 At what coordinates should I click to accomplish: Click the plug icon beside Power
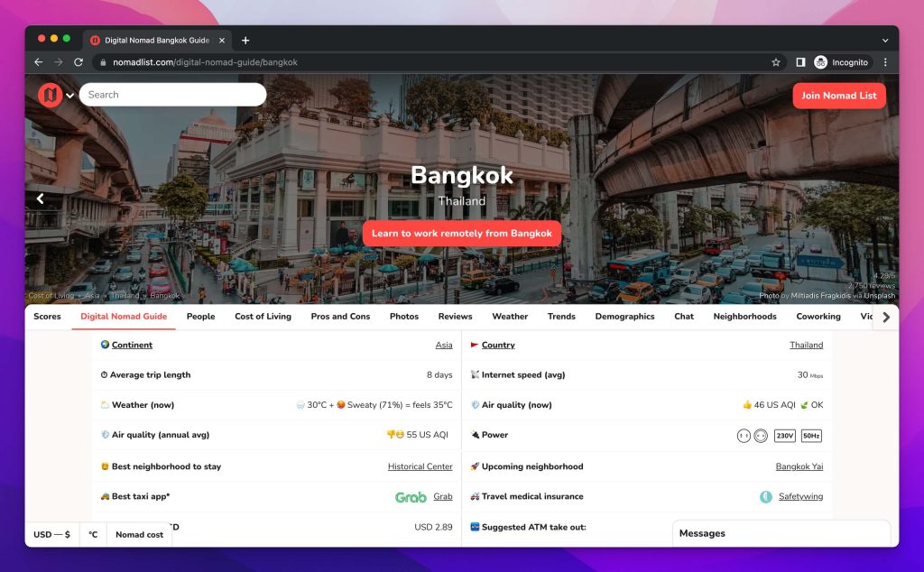point(475,435)
